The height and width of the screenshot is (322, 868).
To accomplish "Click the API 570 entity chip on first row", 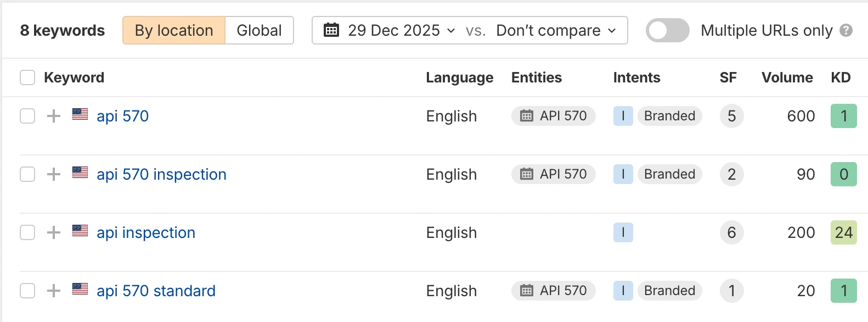I will [x=553, y=116].
